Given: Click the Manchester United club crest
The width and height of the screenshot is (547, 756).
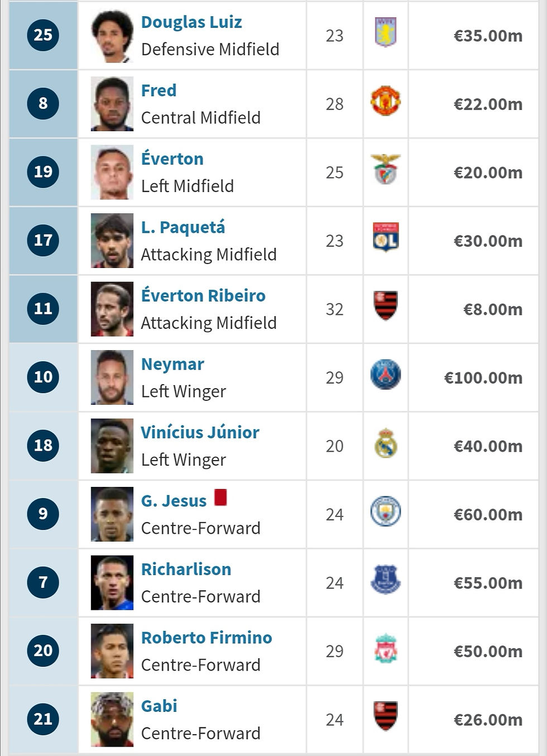Looking at the screenshot, I should pyautogui.click(x=386, y=101).
